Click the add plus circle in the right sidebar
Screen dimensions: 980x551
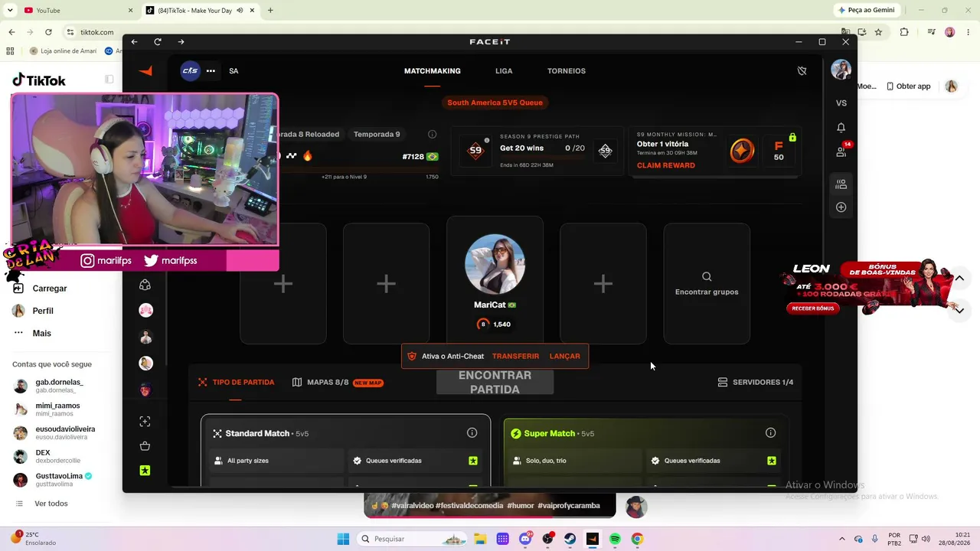pos(841,207)
